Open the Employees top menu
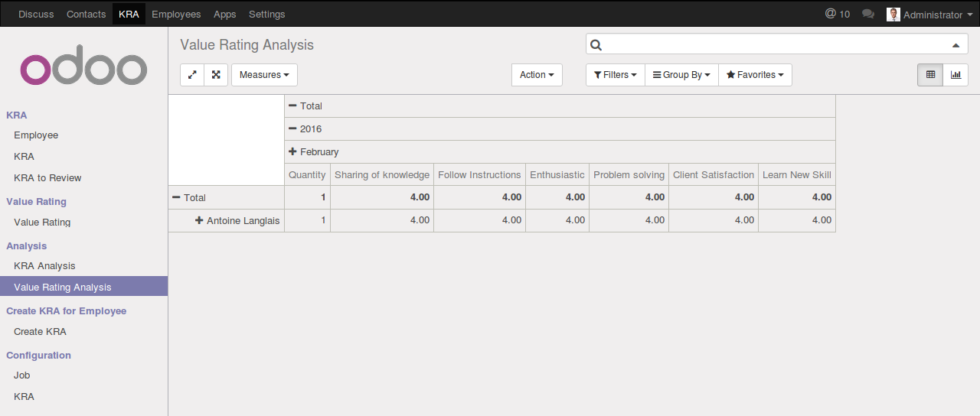 coord(176,15)
